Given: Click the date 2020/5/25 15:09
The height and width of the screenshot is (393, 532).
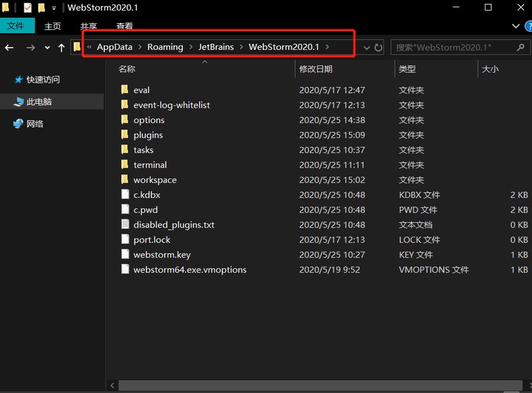Looking at the screenshot, I should (332, 135).
